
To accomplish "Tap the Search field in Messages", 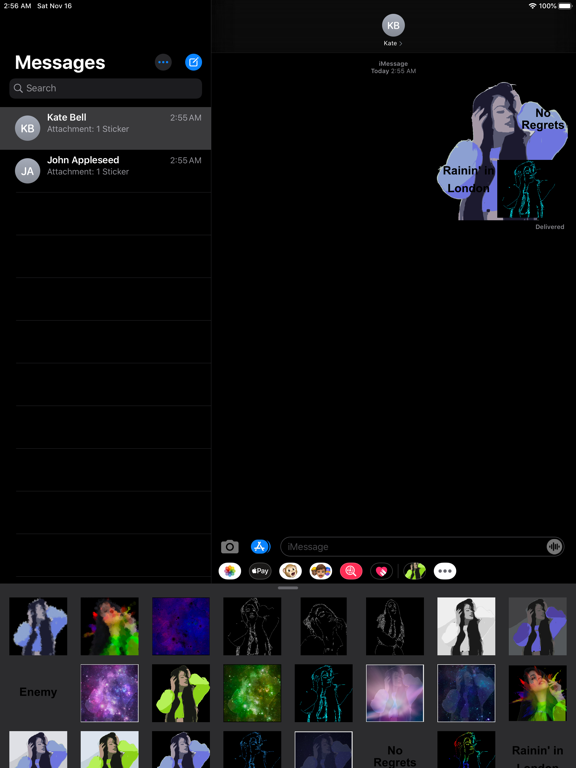I will 105,88.
